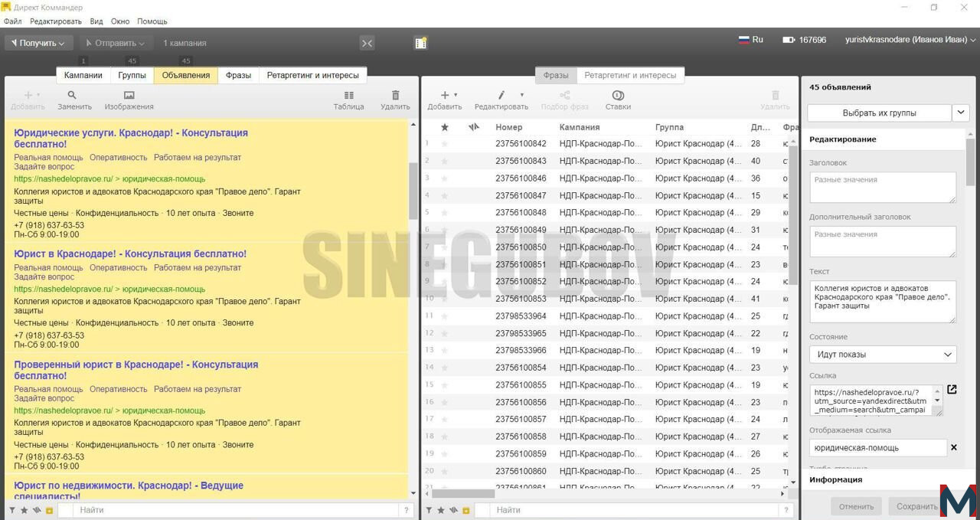Open the yuristvkrasnodare account dropdown

(x=910, y=40)
